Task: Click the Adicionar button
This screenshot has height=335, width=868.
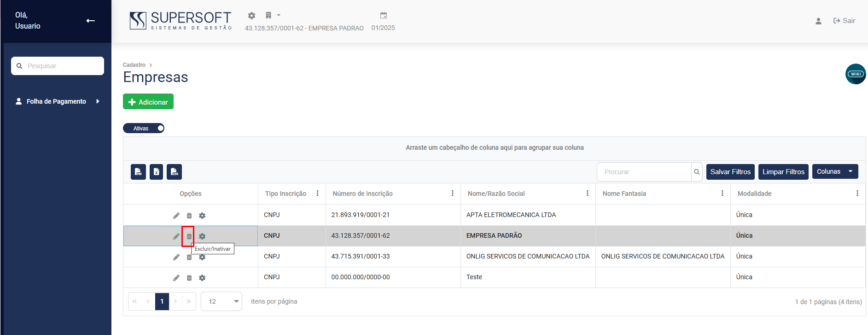Action: click(x=148, y=102)
